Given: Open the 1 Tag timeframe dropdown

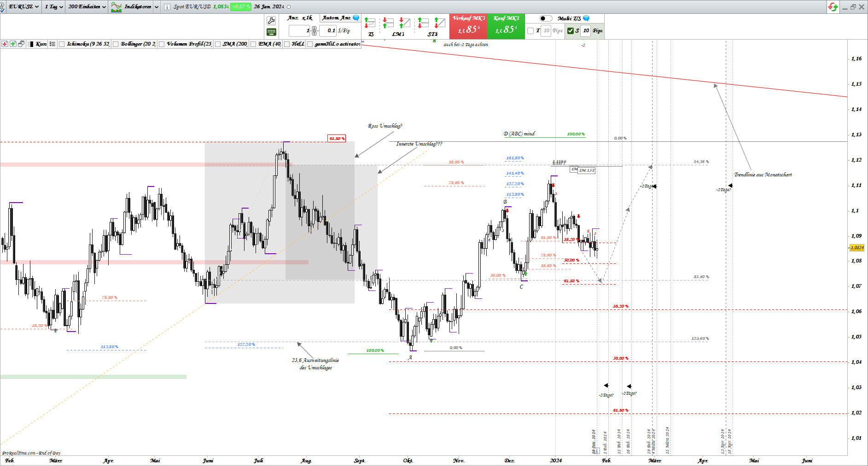Looking at the screenshot, I should [54, 7].
